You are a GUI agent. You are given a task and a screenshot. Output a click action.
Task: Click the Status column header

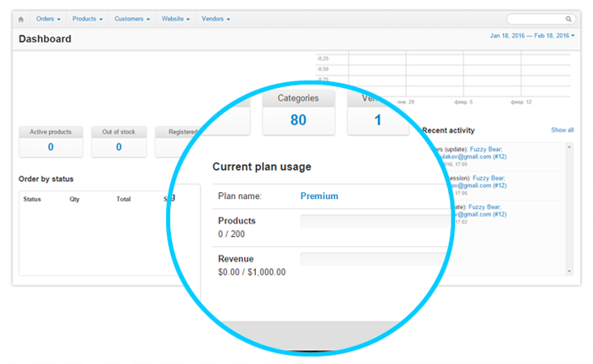click(32, 199)
